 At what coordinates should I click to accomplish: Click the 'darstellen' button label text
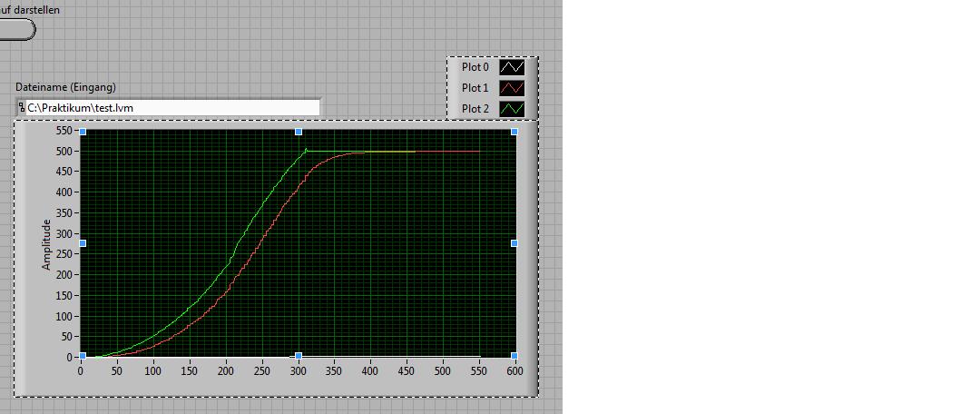coord(30,10)
